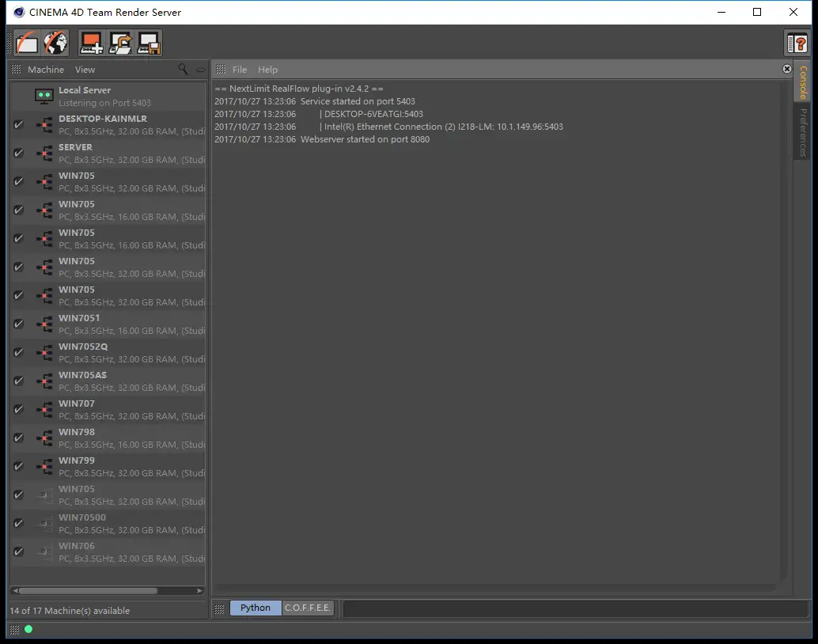The height and width of the screenshot is (644, 818).
Task: Click the 'Service started on port 5403' log line
Action: pyautogui.click(x=315, y=101)
